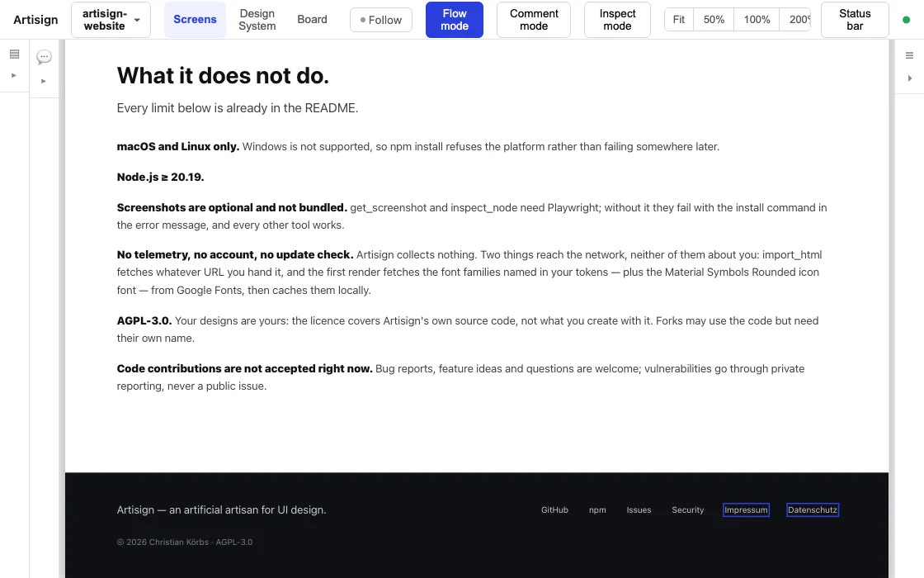Click 'Every limit below is already in the README.'

point(238,108)
